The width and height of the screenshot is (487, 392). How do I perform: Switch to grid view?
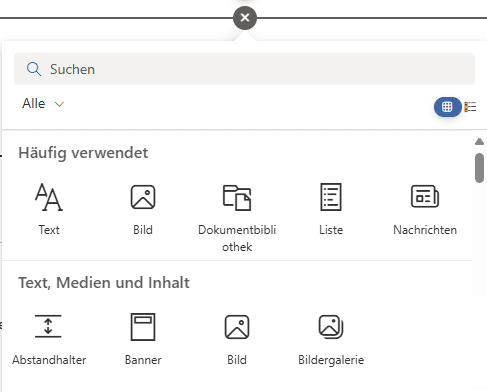(447, 107)
